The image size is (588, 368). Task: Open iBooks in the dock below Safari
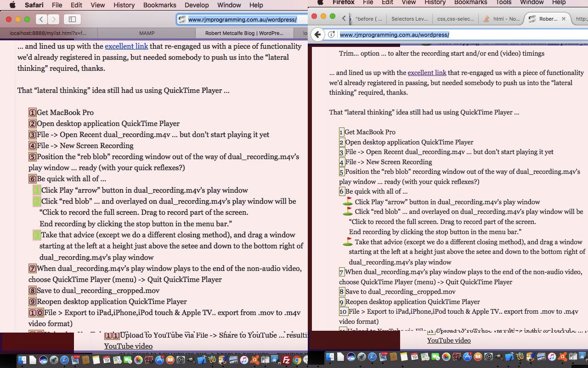pos(170,360)
